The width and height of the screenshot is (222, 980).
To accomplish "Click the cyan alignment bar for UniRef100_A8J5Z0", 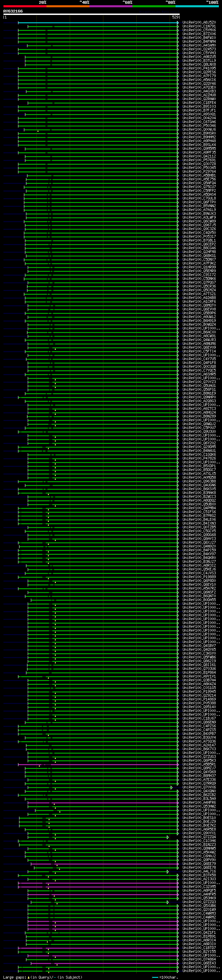I will pos(98,23).
